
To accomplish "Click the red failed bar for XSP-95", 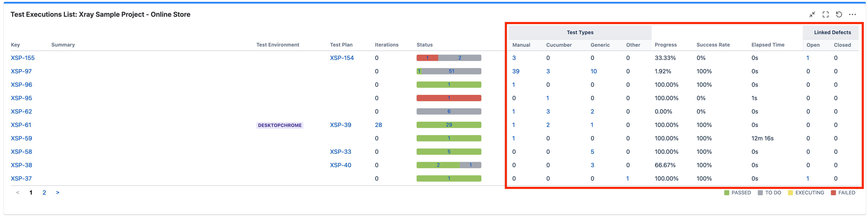I will pyautogui.click(x=448, y=98).
